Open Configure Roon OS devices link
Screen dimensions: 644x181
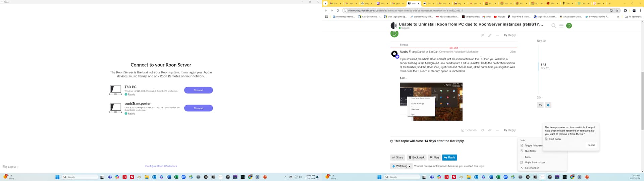point(161,166)
